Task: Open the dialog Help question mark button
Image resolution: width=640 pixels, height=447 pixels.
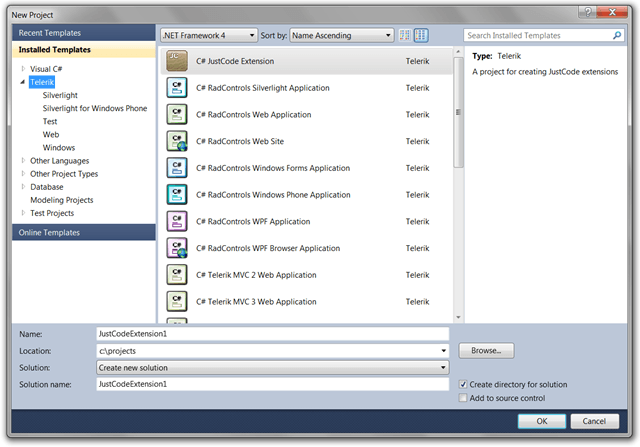Action: pos(587,12)
